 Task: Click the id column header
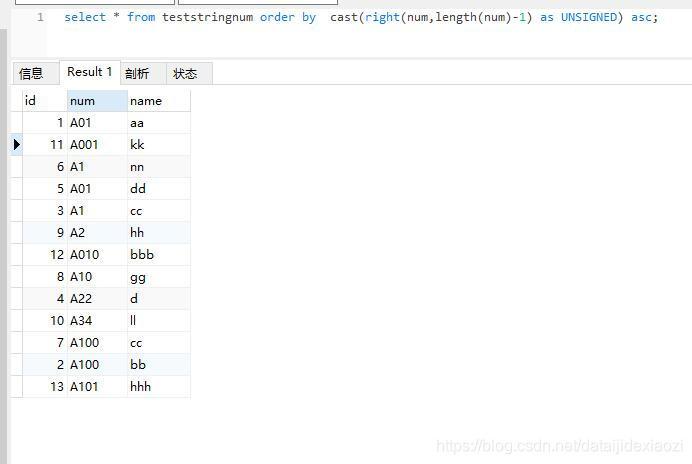tap(45, 101)
